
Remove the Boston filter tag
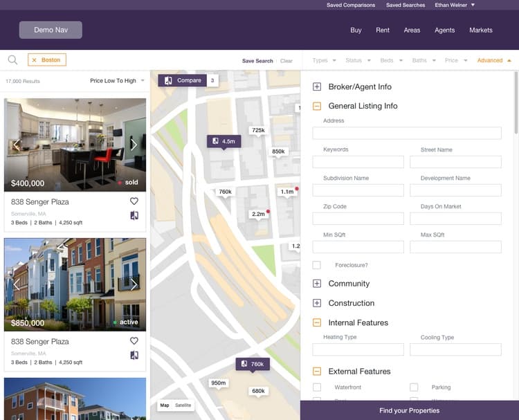(35, 60)
